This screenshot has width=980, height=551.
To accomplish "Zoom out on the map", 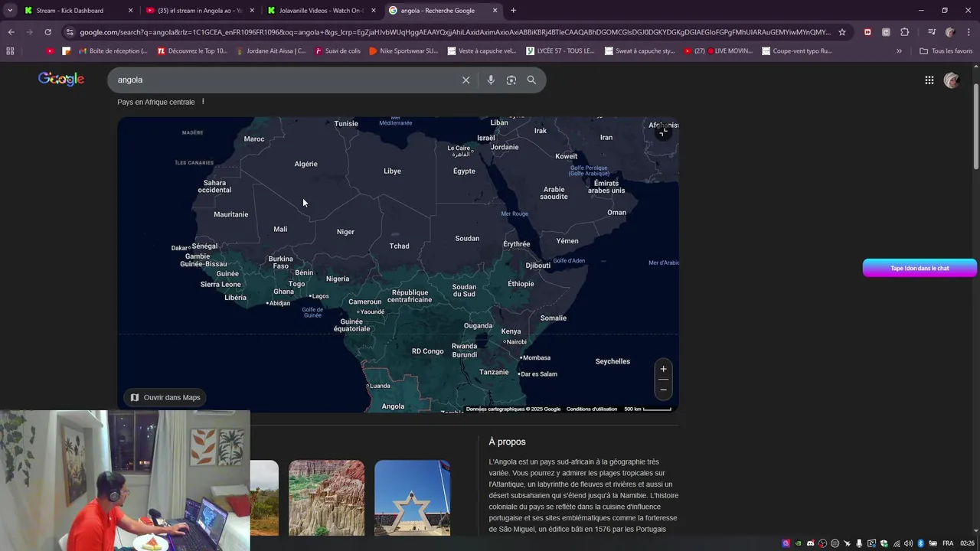I will click(x=664, y=390).
